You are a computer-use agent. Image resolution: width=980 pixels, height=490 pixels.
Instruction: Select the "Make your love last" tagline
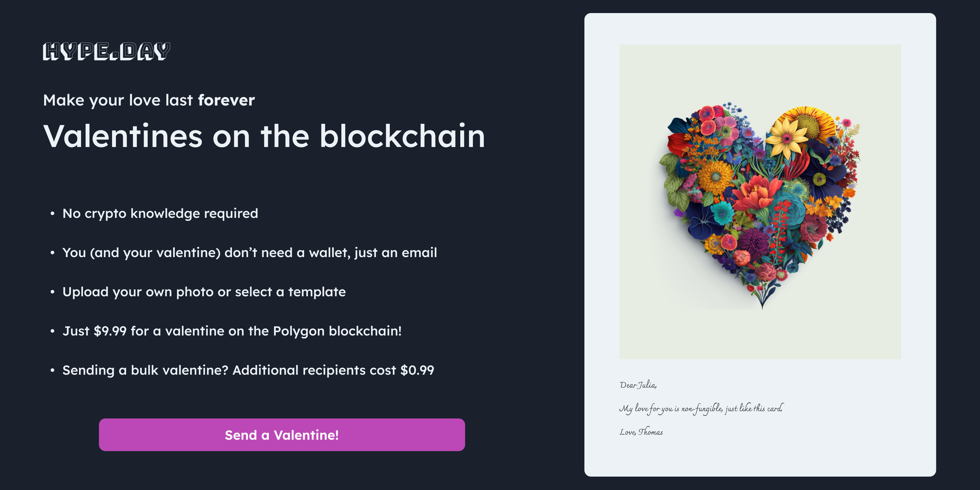(x=118, y=100)
